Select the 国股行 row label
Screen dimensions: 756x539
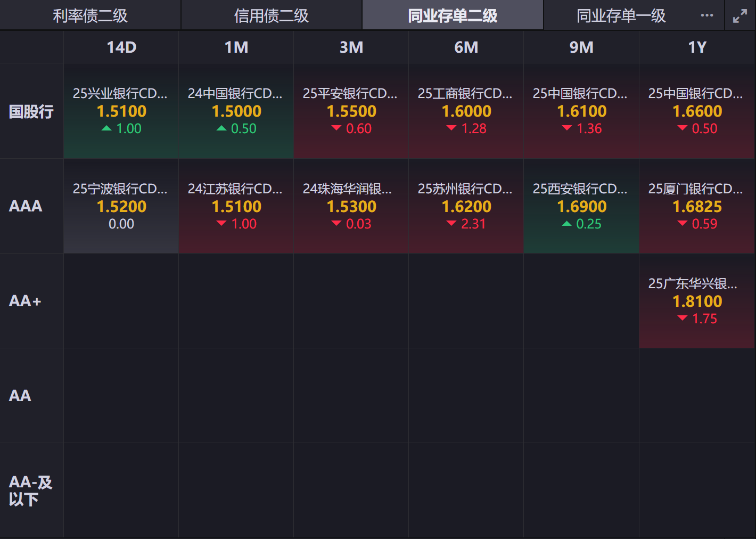[31, 111]
